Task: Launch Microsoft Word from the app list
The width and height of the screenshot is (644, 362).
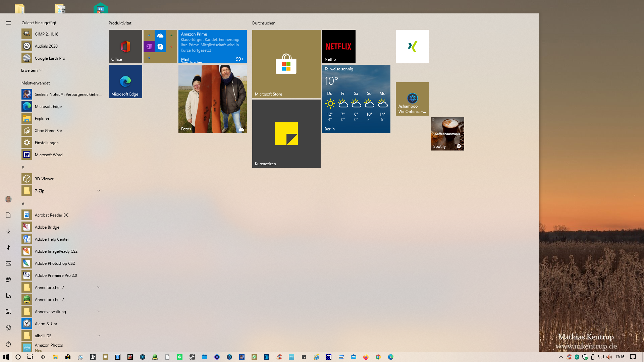Action: coord(62,155)
